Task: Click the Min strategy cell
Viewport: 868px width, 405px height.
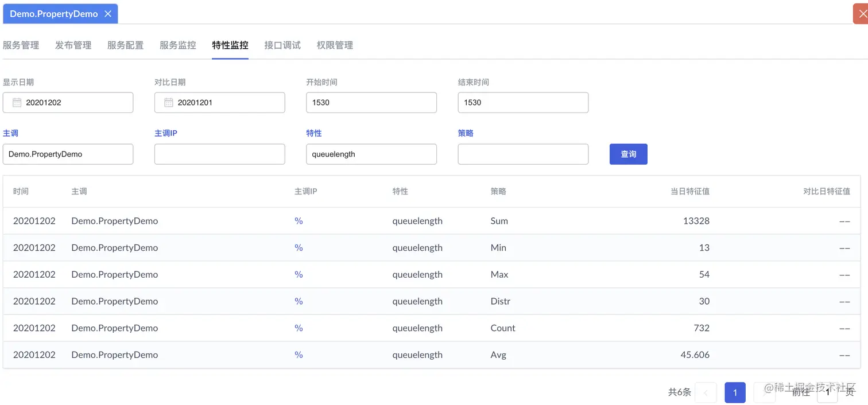Action: (498, 248)
